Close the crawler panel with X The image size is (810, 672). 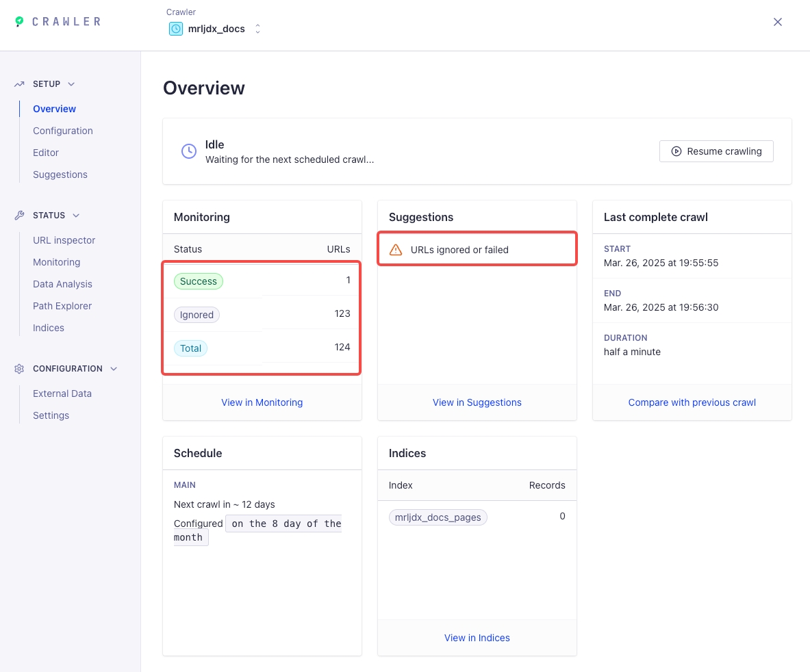point(777,22)
